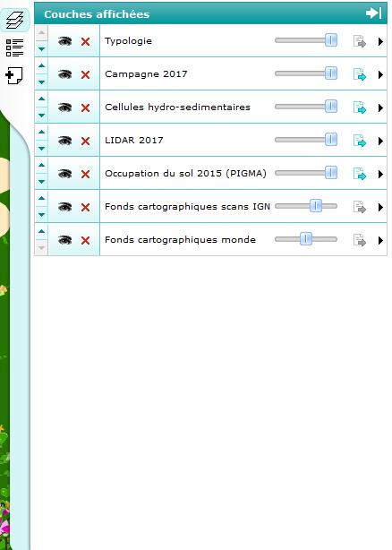Hide Fonds cartographiques monde layer

pos(64,240)
